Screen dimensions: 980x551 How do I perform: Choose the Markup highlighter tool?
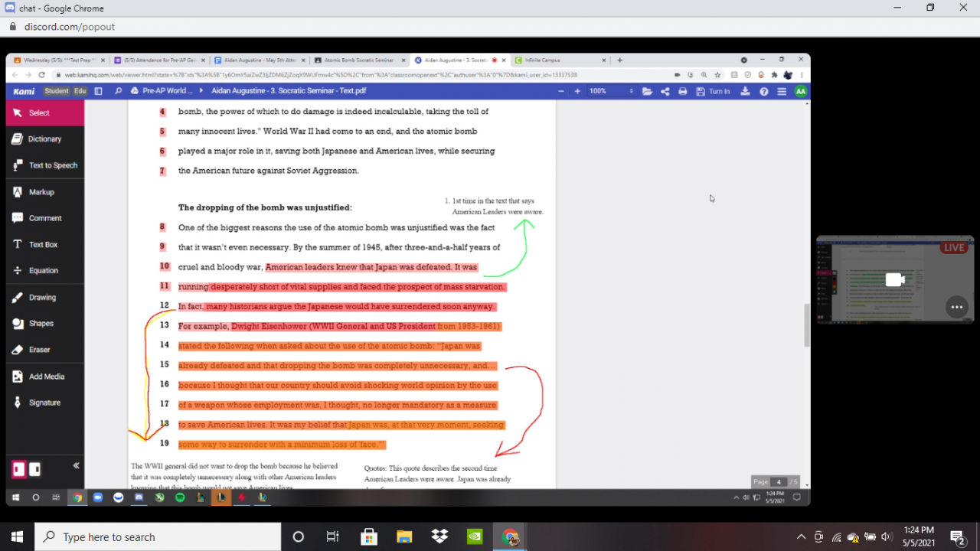[41, 192]
